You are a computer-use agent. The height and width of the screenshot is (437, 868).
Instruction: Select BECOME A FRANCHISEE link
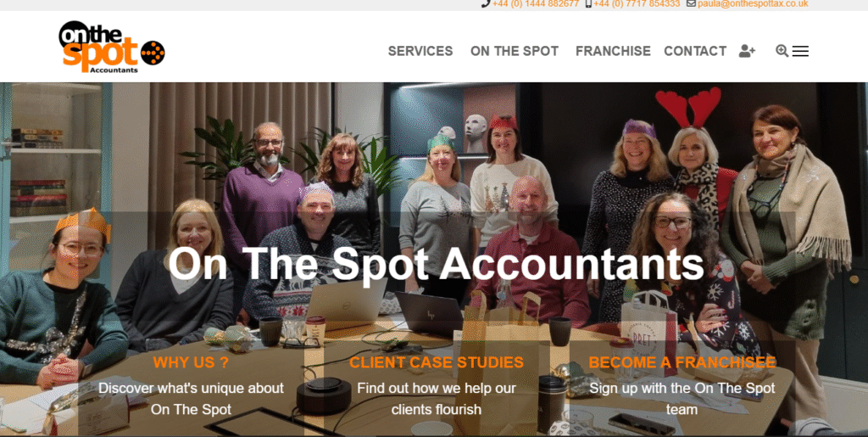coord(682,362)
